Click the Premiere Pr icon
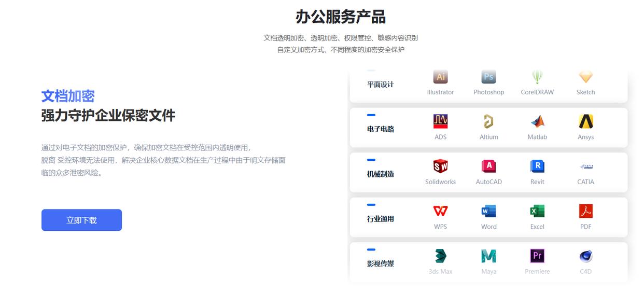Image resolution: width=644 pixels, height=293 pixels. [x=537, y=256]
